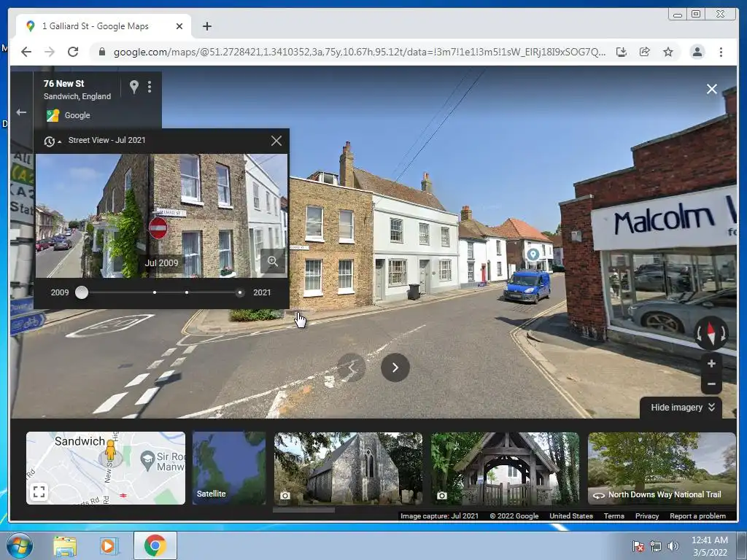Close the 1 Galliard St tab
The image size is (747, 560).
click(x=179, y=26)
